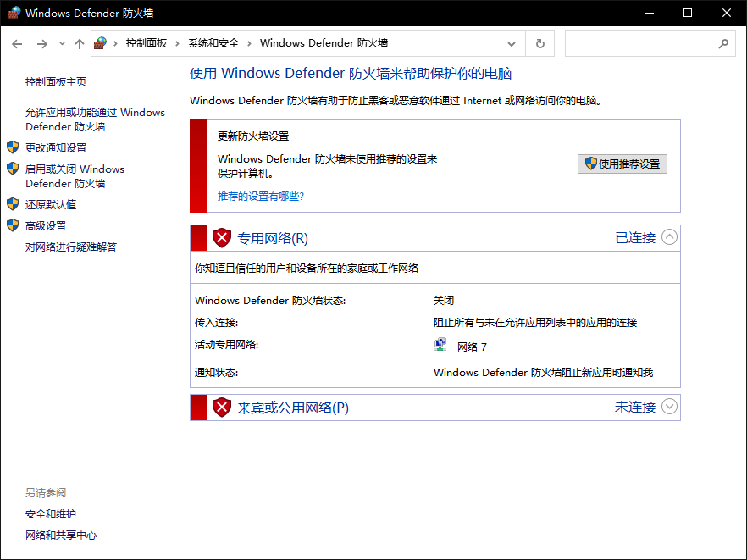
Task: Open 高级设置 link
Action: coord(46,226)
